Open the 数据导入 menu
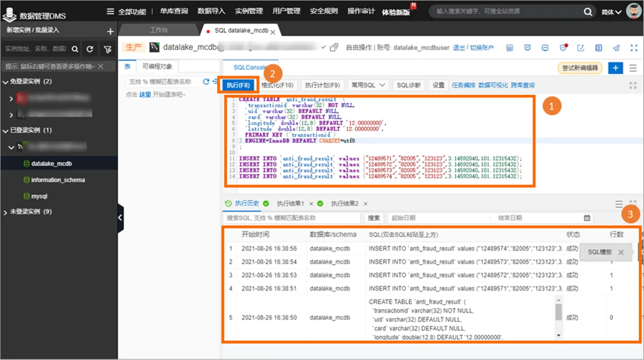Image resolution: width=644 pixels, height=360 pixels. click(211, 11)
